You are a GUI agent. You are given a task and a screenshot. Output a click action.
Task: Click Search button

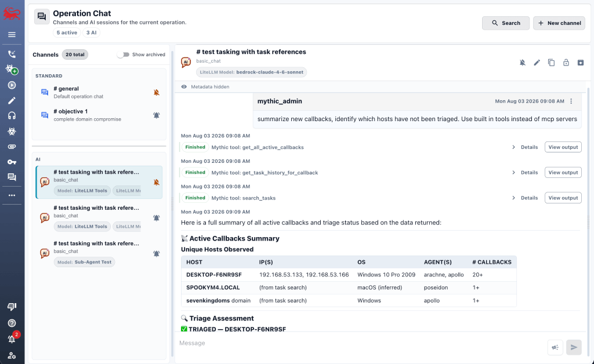(x=506, y=23)
